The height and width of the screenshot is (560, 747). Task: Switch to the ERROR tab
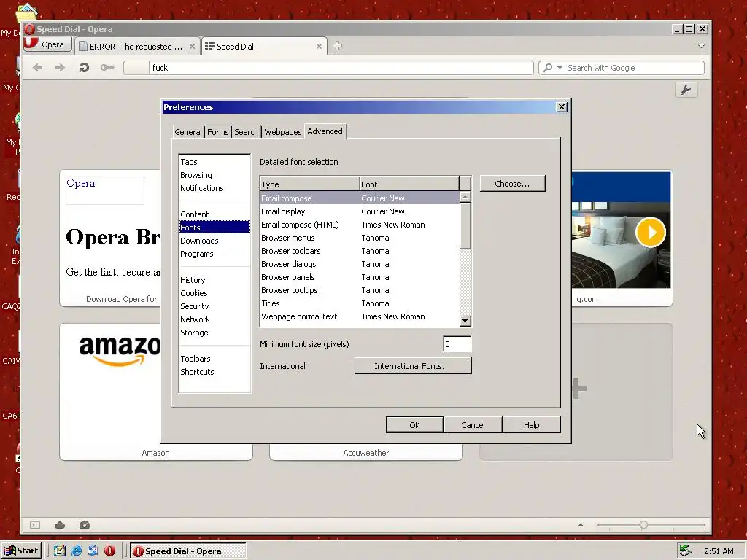pos(136,46)
